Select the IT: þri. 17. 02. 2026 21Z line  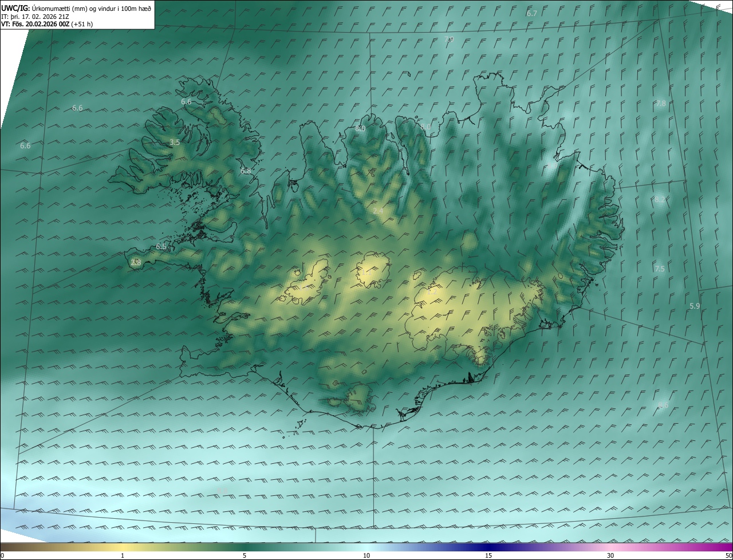click(x=36, y=17)
